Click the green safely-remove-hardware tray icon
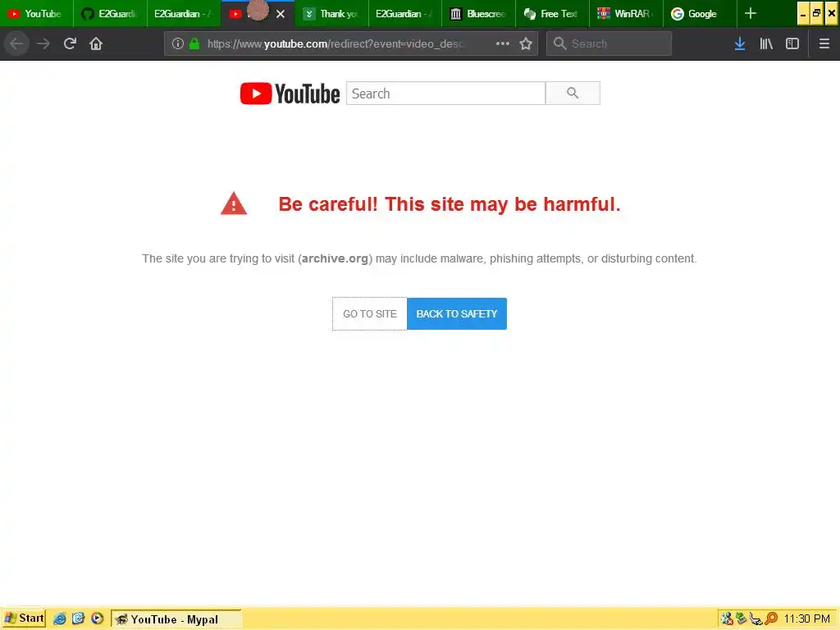This screenshot has width=840, height=630. click(741, 619)
